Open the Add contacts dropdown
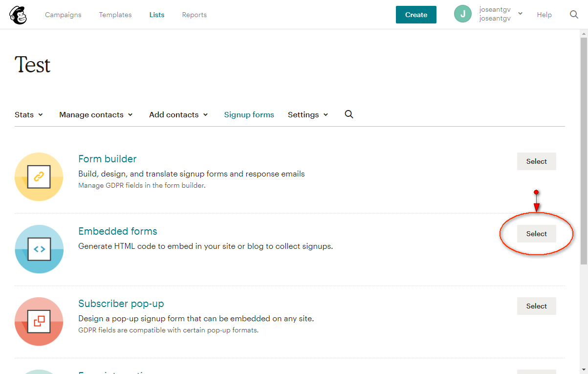 tap(178, 115)
